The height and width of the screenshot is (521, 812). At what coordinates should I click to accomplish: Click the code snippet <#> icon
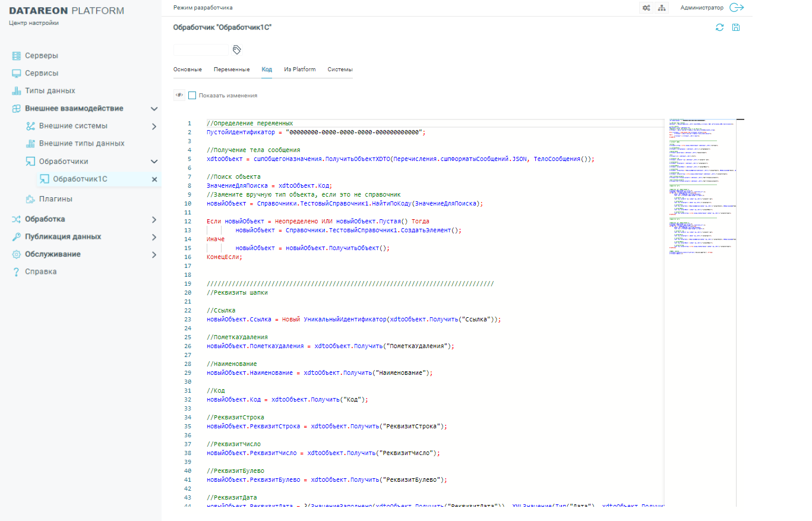pyautogui.click(x=179, y=95)
